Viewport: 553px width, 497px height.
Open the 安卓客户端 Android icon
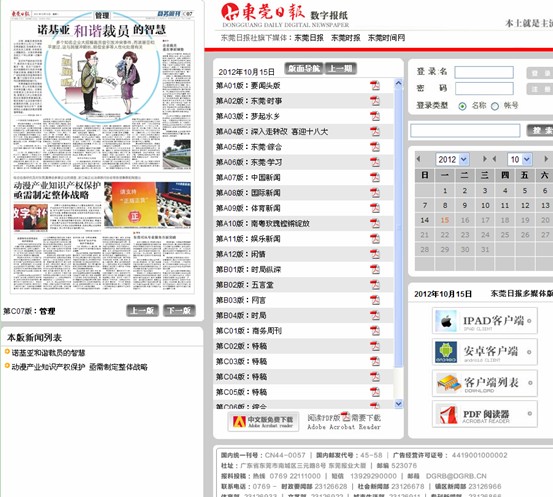[446, 352]
